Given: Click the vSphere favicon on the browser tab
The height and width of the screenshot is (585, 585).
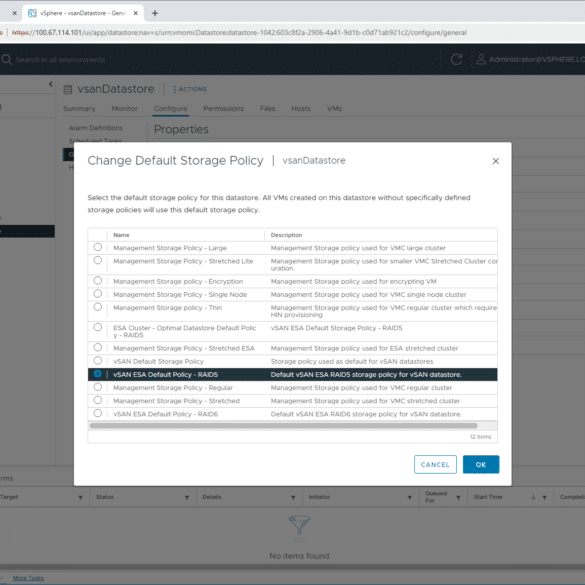Looking at the screenshot, I should click(32, 13).
